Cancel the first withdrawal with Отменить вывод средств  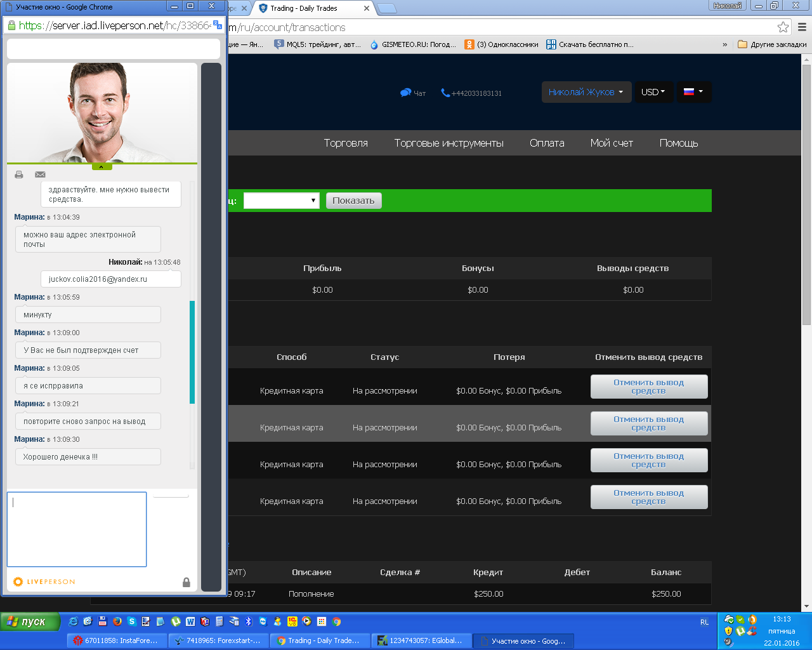pos(648,387)
